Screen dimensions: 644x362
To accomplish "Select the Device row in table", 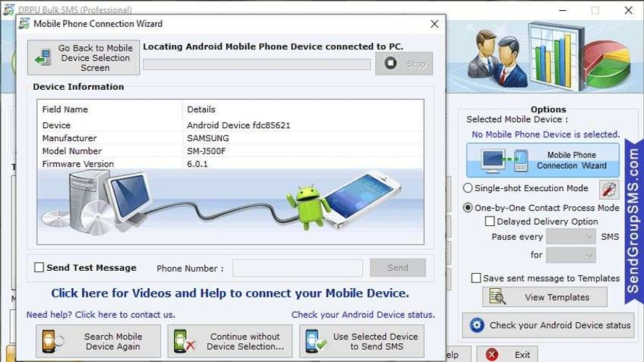I will pyautogui.click(x=230, y=125).
